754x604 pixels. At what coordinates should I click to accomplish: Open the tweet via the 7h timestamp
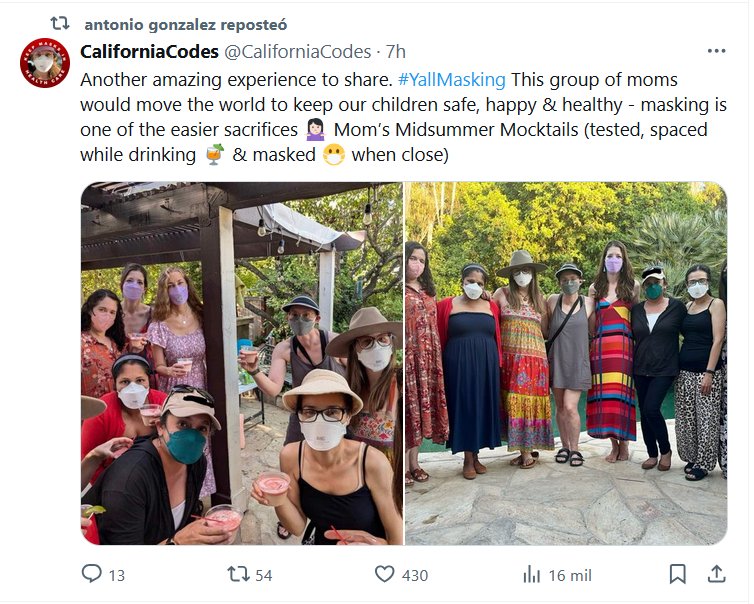point(396,51)
